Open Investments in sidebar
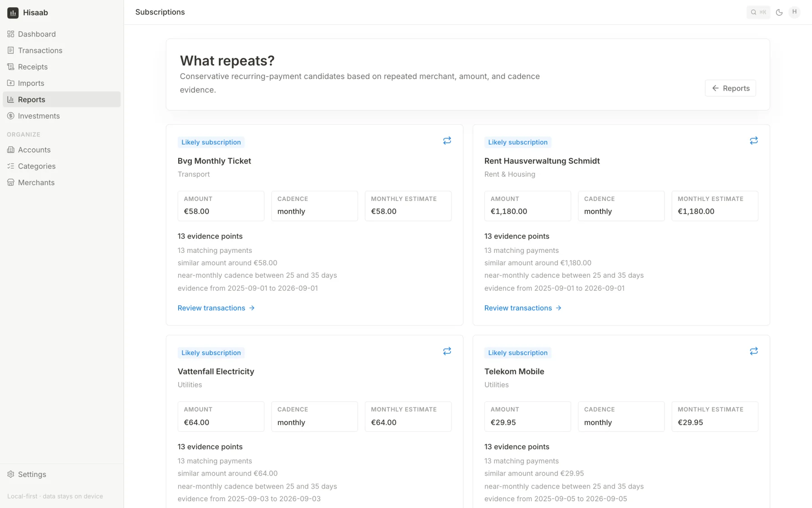The height and width of the screenshot is (508, 812). [62, 116]
